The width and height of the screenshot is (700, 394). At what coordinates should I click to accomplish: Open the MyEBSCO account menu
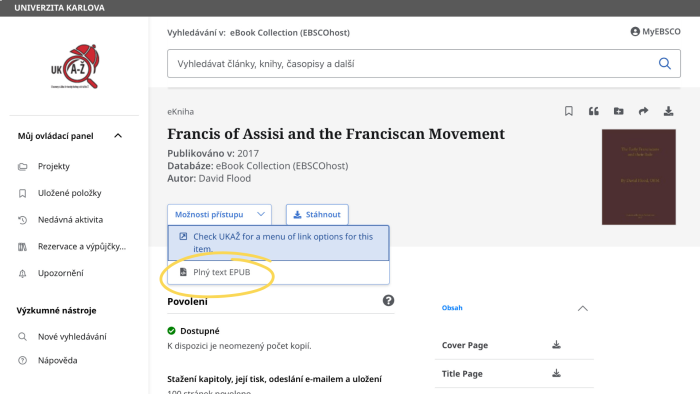coord(655,32)
